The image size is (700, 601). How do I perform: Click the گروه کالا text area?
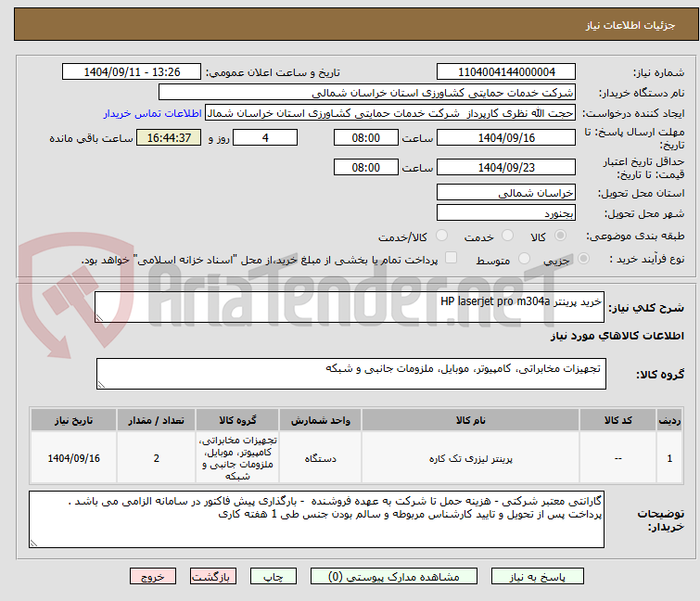tap(350, 374)
